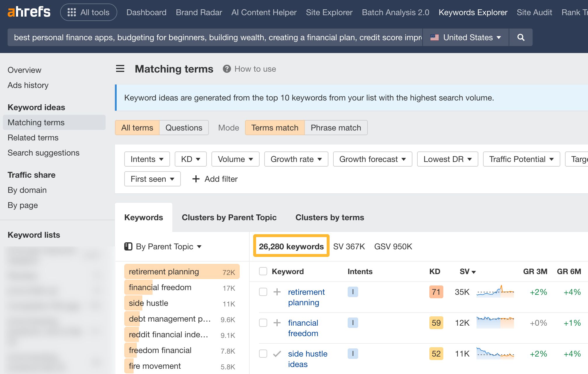Open the Clusters by terms tab

(330, 217)
